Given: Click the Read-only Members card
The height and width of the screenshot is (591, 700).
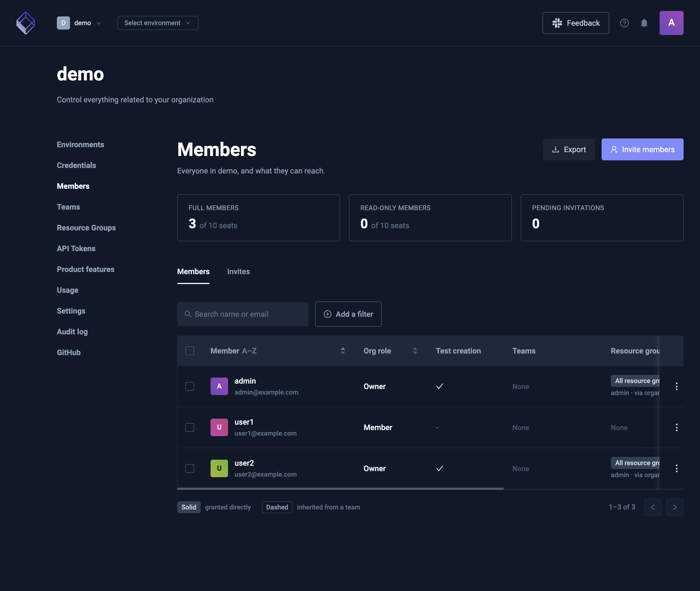Looking at the screenshot, I should point(430,218).
